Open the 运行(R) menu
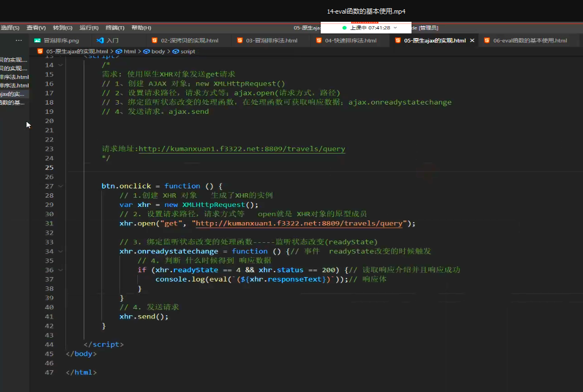This screenshot has width=583, height=392. click(x=89, y=28)
